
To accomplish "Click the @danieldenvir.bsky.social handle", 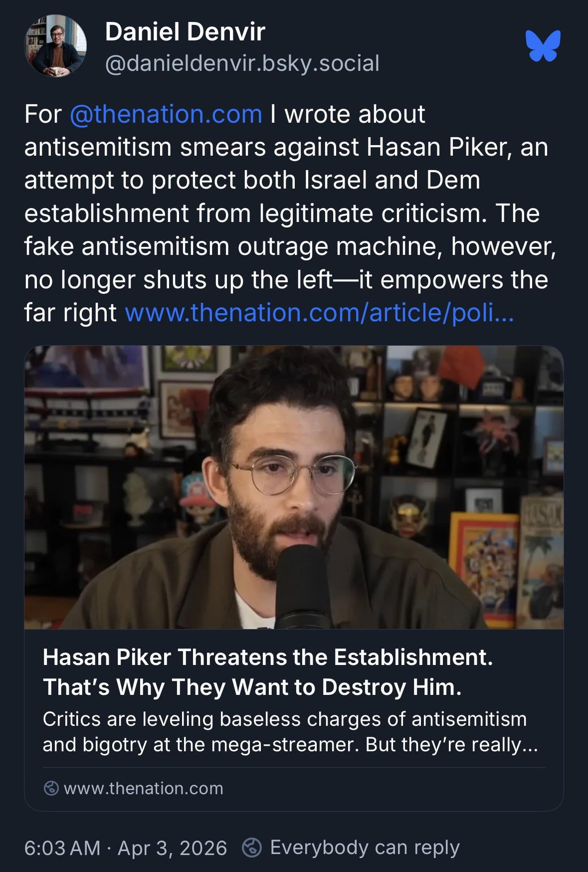I will (x=242, y=63).
